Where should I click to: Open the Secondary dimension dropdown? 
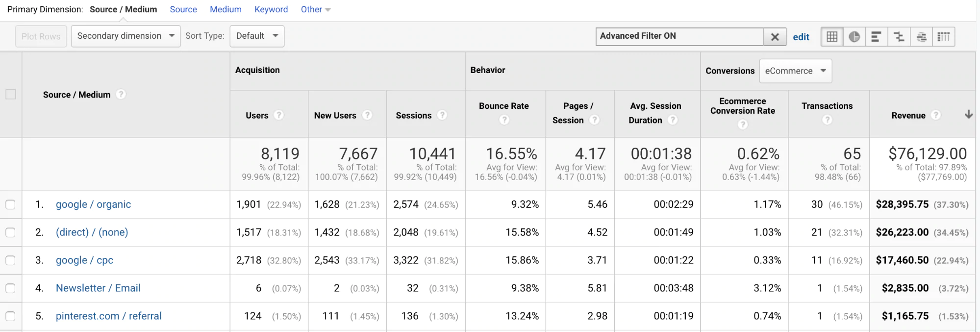pyautogui.click(x=126, y=36)
